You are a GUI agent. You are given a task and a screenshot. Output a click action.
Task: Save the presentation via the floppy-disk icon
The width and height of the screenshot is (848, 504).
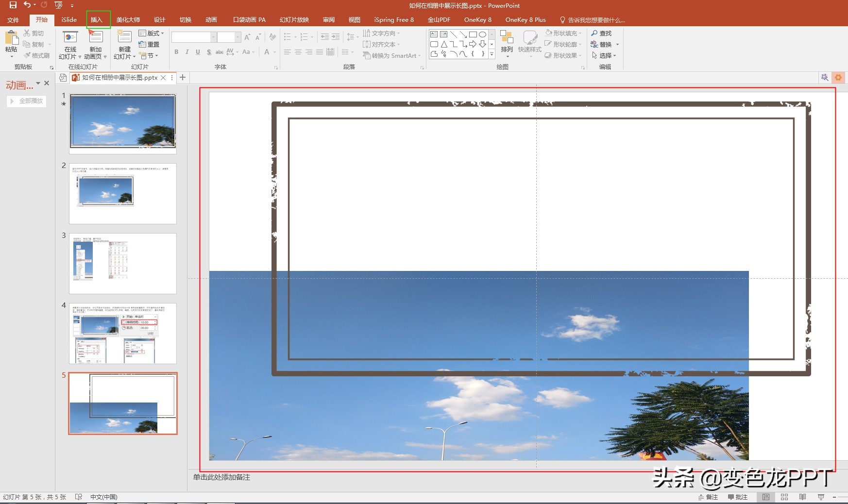pyautogui.click(x=13, y=5)
